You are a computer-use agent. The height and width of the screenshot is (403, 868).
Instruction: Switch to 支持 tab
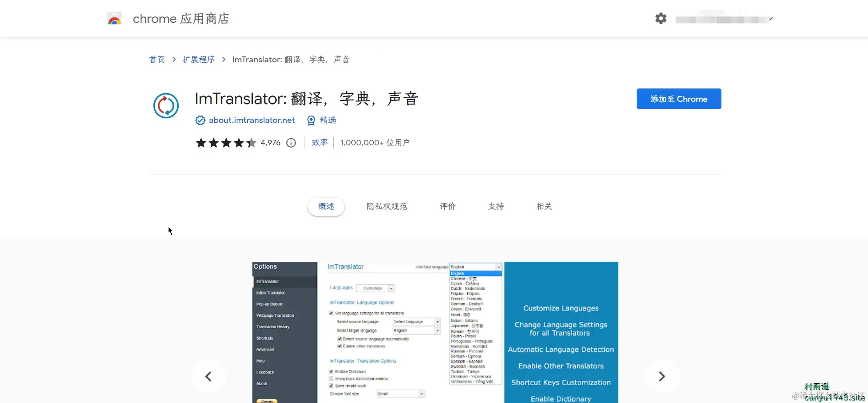click(496, 206)
